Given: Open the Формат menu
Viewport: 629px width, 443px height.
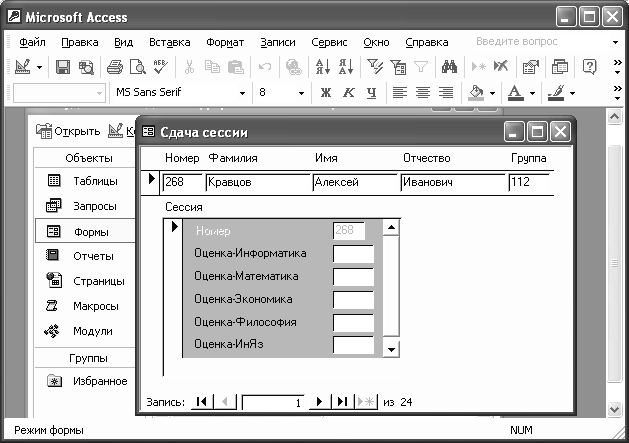Looking at the screenshot, I should (225, 42).
